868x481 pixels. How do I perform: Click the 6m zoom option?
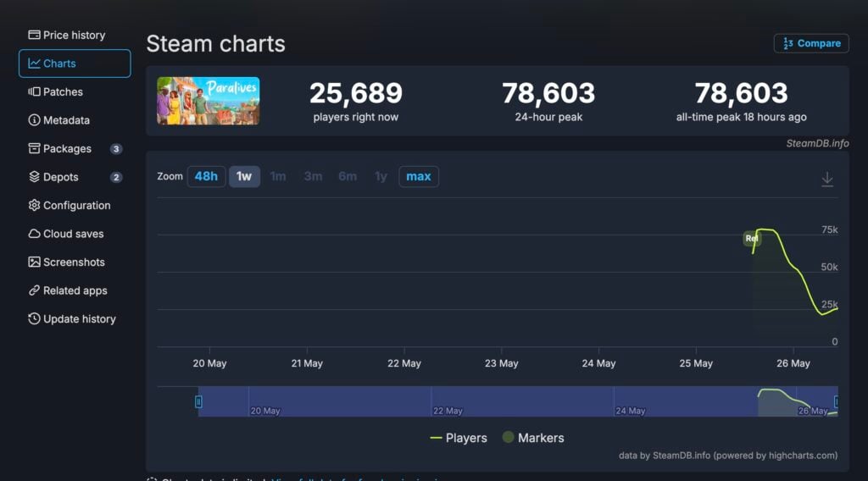pyautogui.click(x=348, y=176)
